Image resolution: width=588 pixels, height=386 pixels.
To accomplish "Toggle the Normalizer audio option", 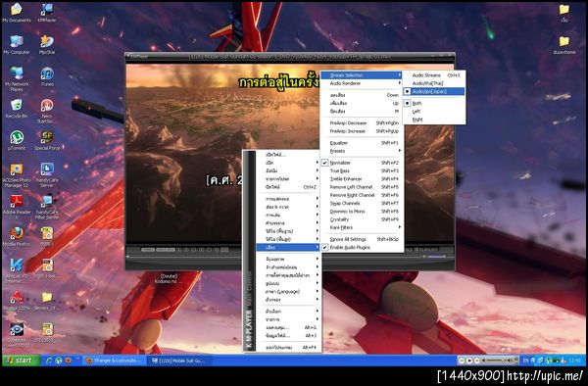I will (362, 163).
